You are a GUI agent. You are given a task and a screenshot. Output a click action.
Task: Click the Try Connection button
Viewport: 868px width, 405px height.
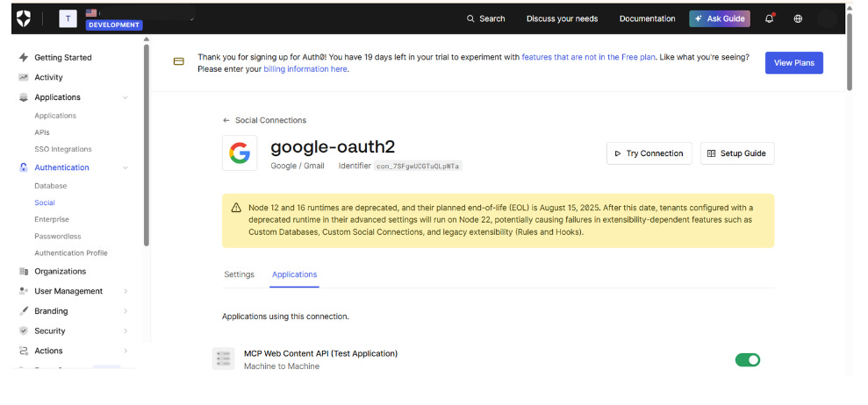649,153
